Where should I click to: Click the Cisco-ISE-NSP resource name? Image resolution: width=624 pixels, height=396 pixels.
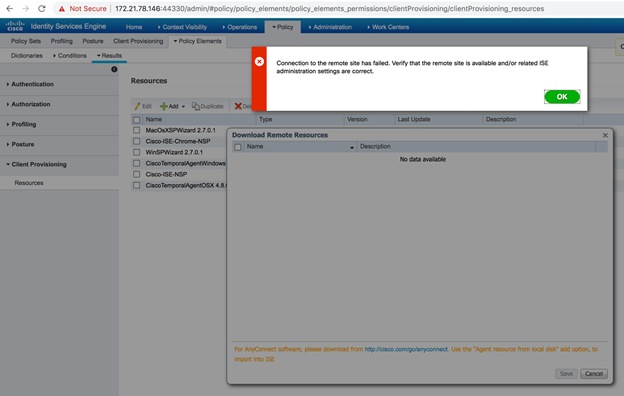166,174
